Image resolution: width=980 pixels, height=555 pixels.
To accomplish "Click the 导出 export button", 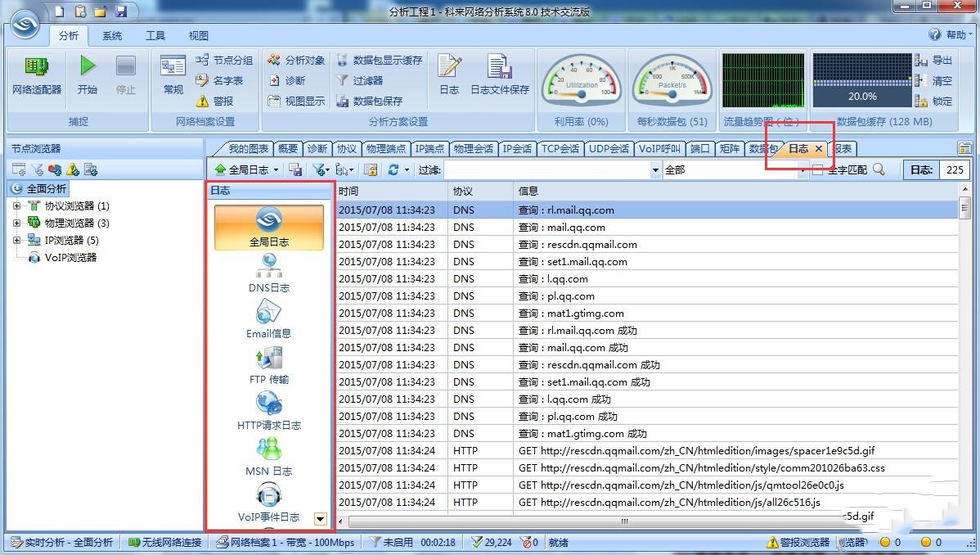I will [x=933, y=60].
